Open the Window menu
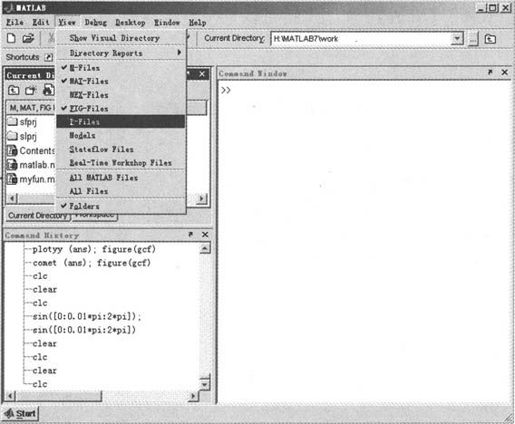This screenshot has width=515, height=424. (167, 22)
